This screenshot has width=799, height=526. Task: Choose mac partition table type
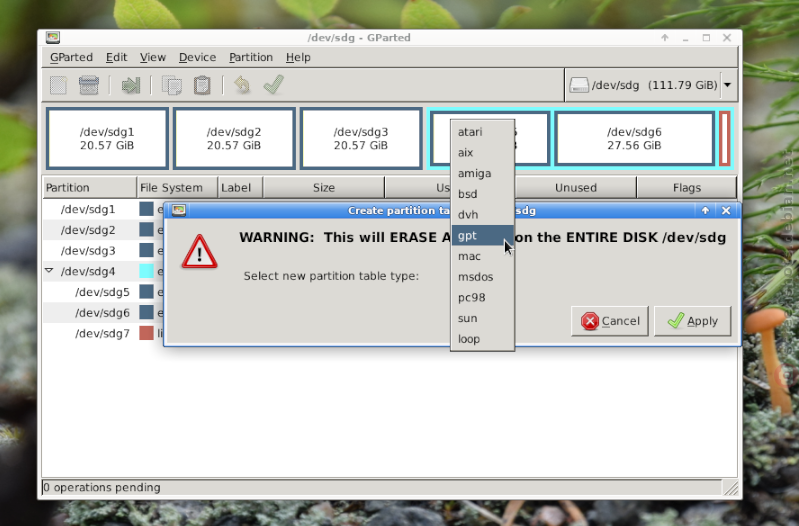[x=482, y=256]
